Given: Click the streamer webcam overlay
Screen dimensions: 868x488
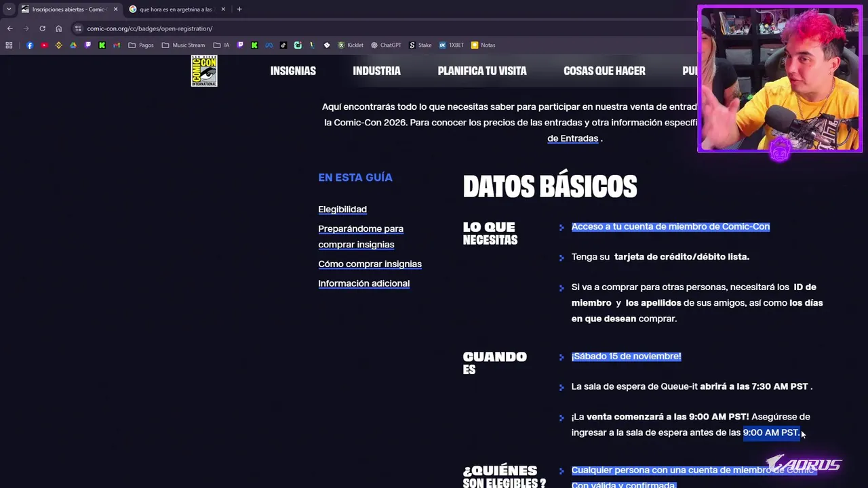Looking at the screenshot, I should click(x=780, y=79).
